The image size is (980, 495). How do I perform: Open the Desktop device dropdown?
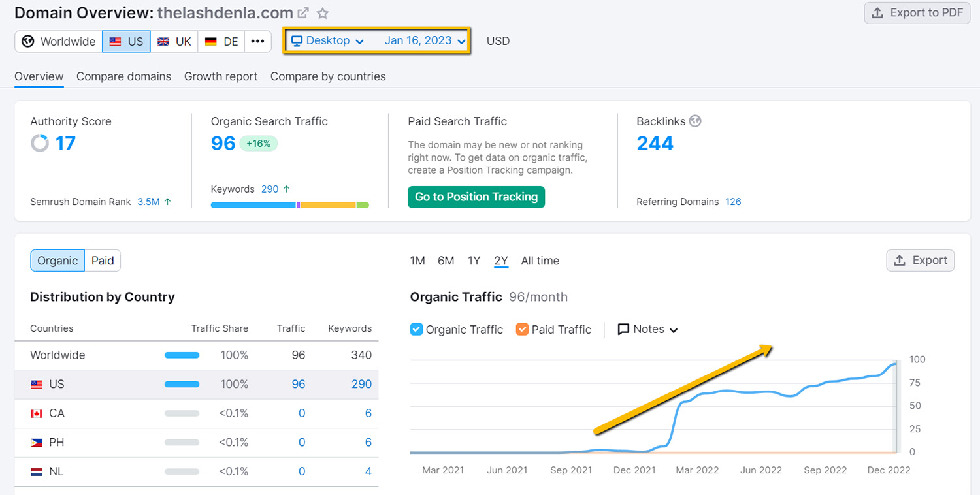pos(327,40)
